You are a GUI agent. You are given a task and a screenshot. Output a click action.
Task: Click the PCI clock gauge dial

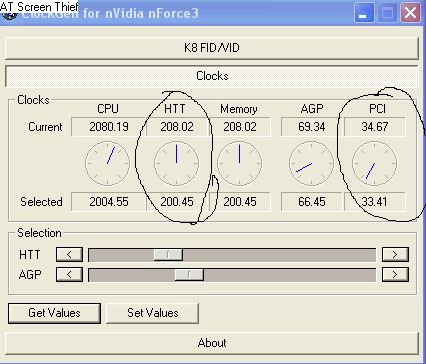374,163
